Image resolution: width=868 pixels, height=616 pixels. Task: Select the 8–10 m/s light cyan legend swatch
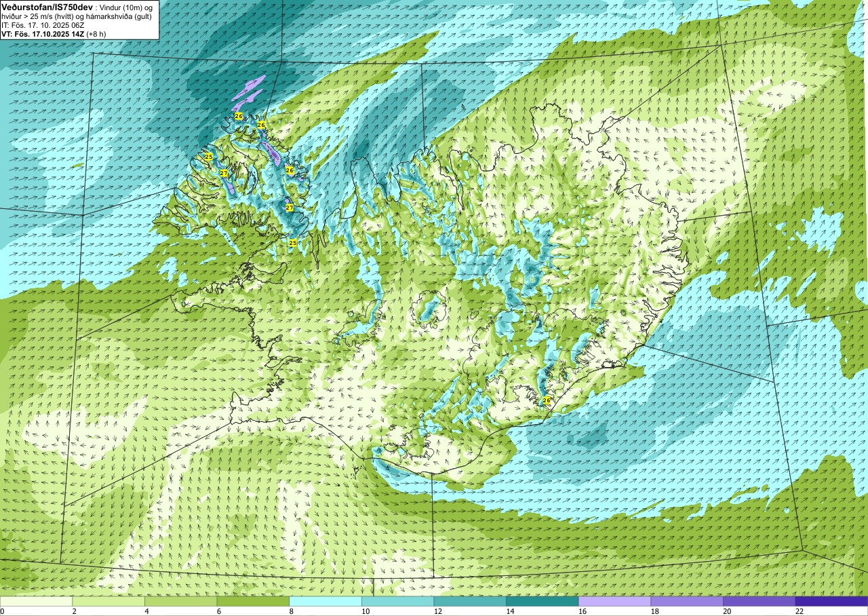tap(325, 601)
